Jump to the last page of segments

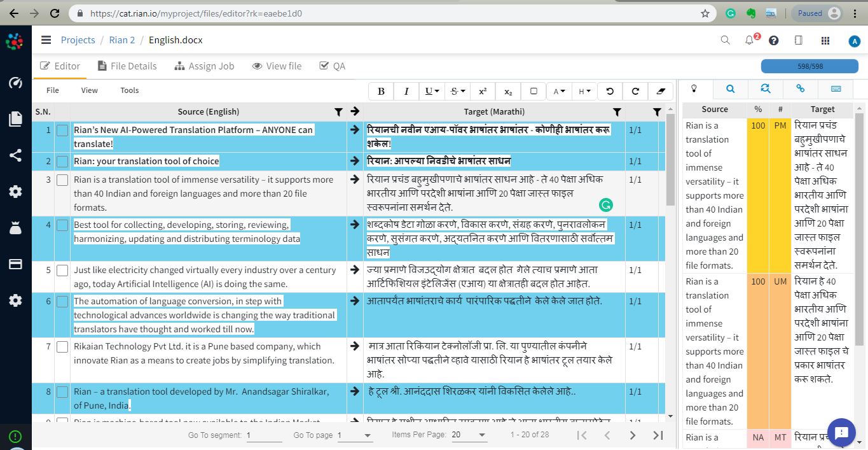658,435
